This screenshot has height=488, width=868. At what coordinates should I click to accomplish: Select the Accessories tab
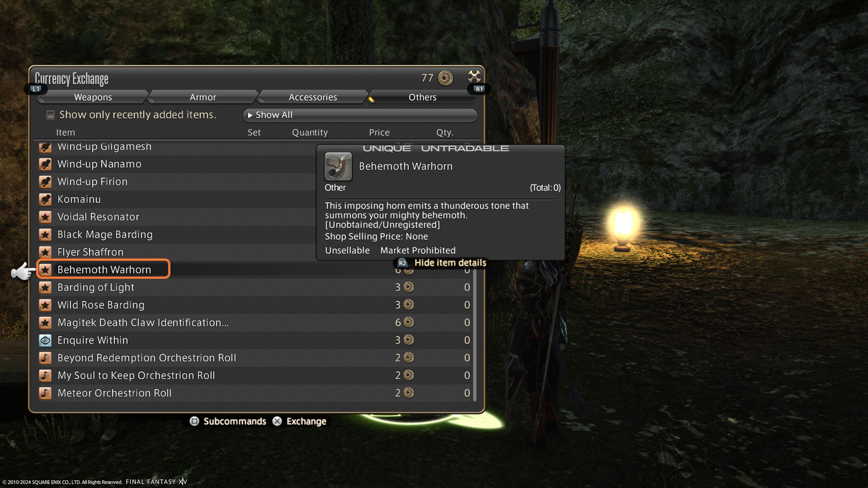312,97
